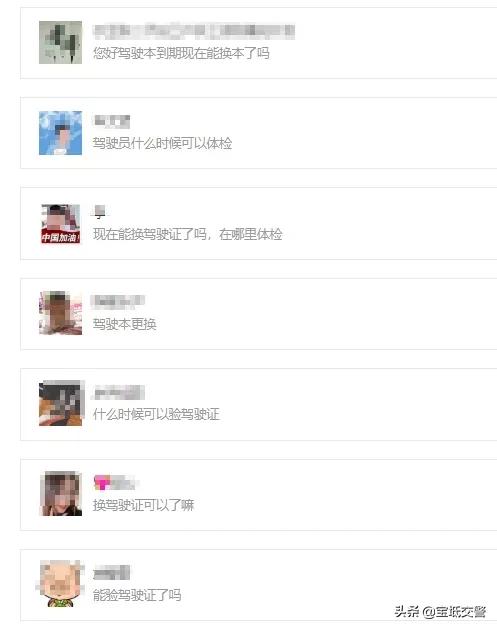Select the 驾驶本更换 comment text
This screenshot has width=497, height=629.
point(125,324)
